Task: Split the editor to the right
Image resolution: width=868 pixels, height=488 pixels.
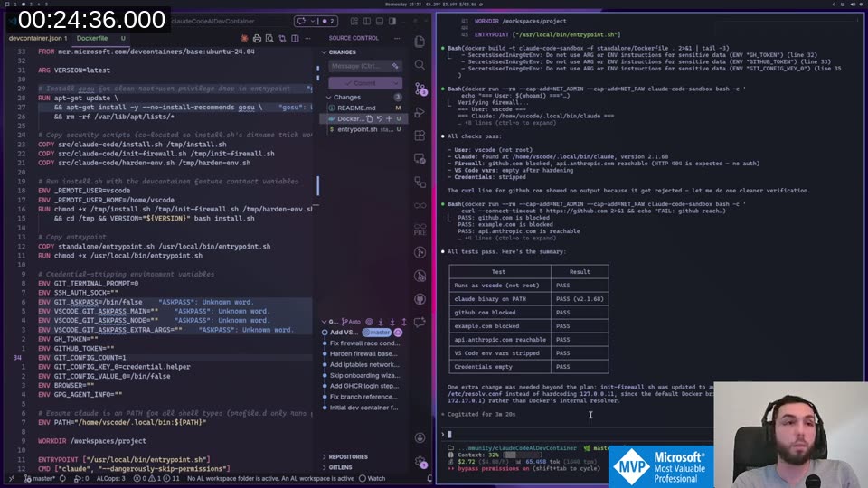Action: tap(295, 38)
